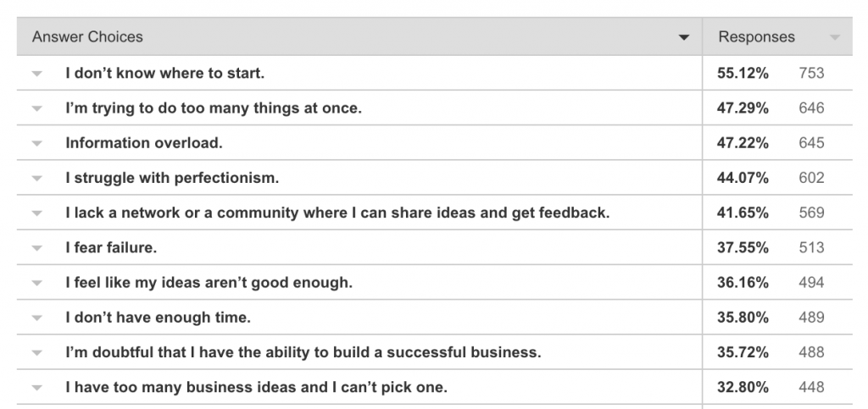This screenshot has height=409, width=868.
Task: Expand arrow beside "I'm doubtful that I have the ability"
Action: coord(36,353)
